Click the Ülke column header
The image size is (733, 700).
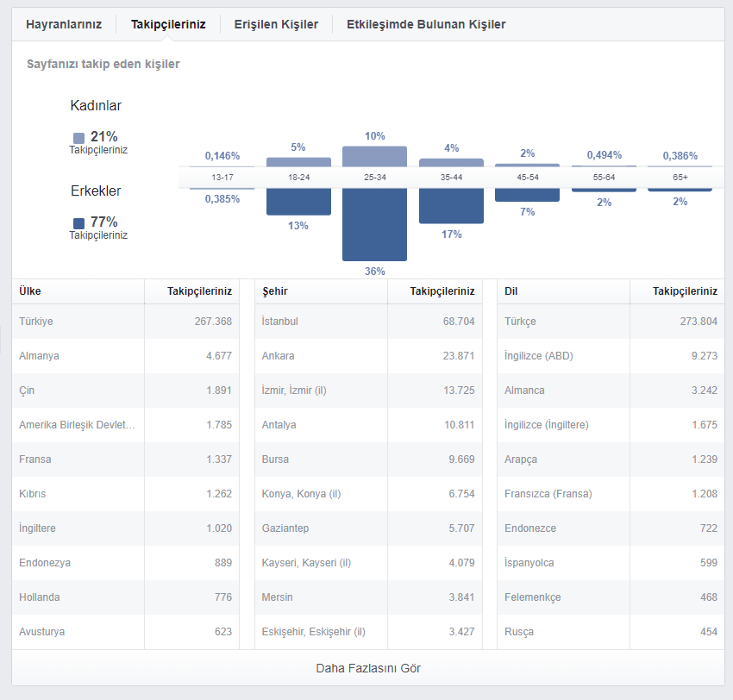(x=30, y=291)
